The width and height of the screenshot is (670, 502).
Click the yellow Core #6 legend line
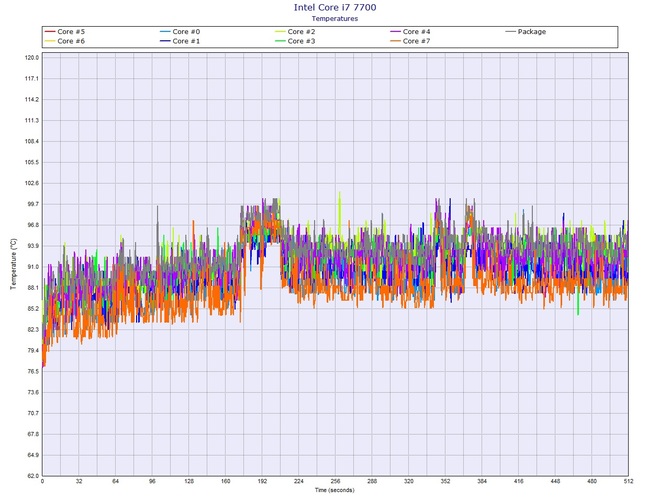[50, 41]
